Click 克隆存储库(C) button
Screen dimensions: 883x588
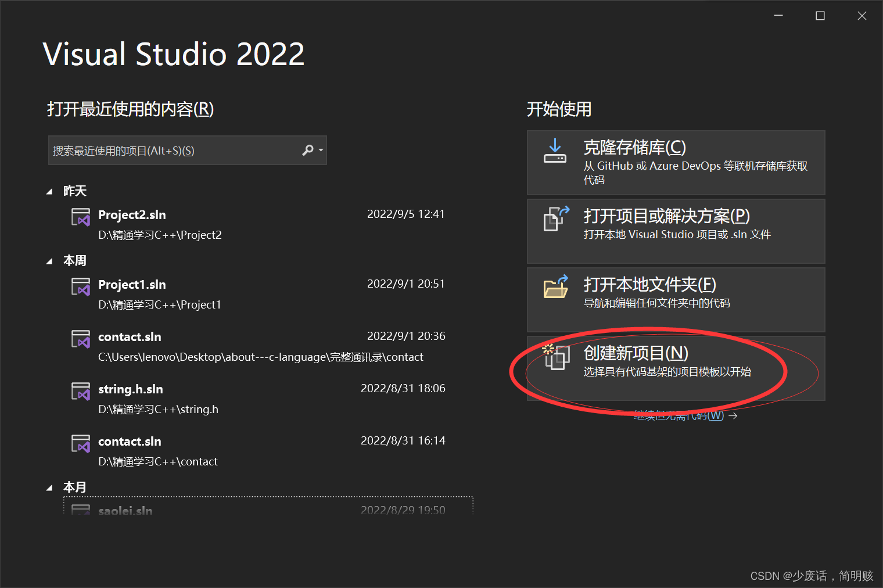click(x=676, y=163)
